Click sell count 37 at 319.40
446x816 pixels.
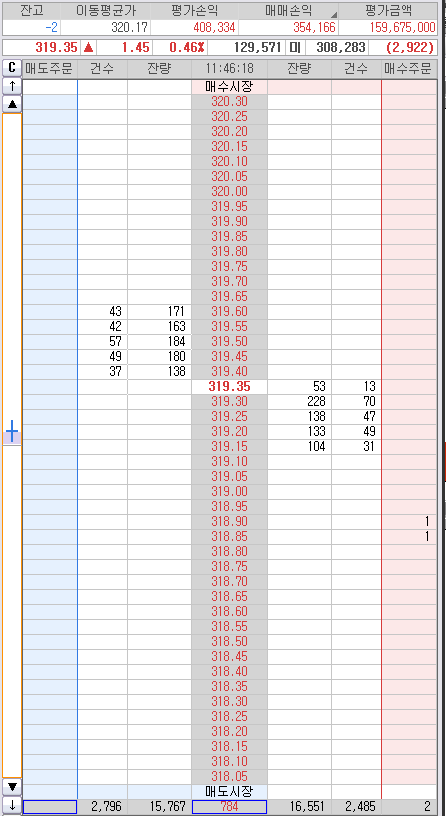(x=103, y=372)
